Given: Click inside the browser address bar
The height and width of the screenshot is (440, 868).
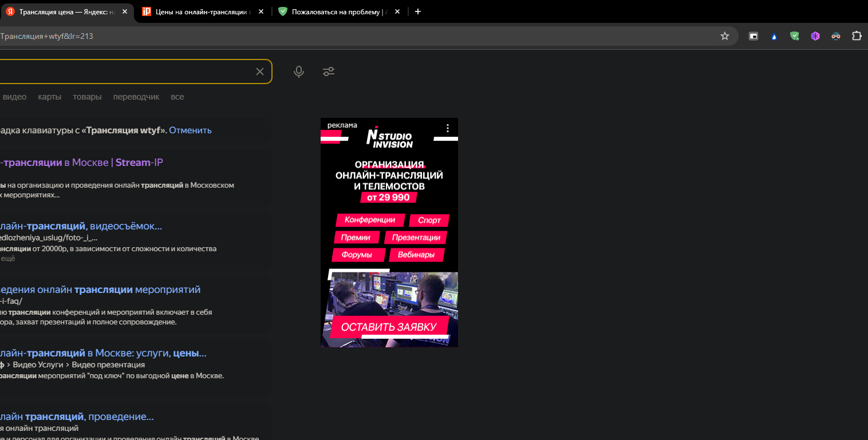Looking at the screenshot, I should point(344,35).
